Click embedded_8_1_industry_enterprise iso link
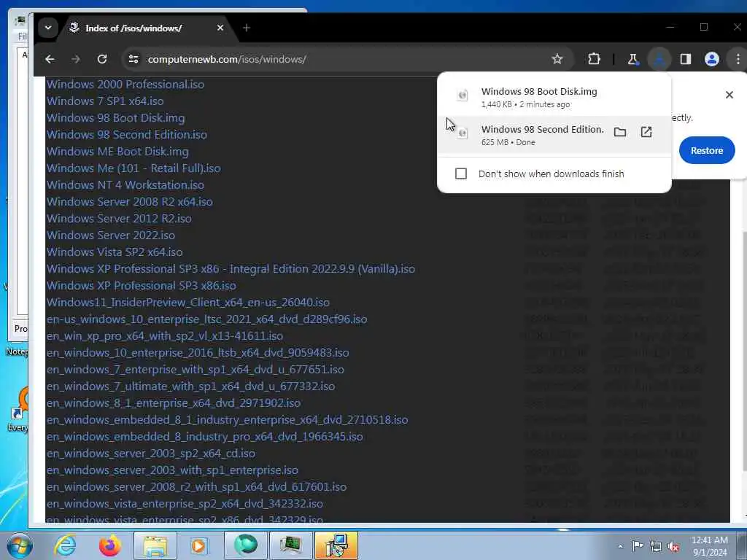This screenshot has height=560, width=747. pos(228,419)
